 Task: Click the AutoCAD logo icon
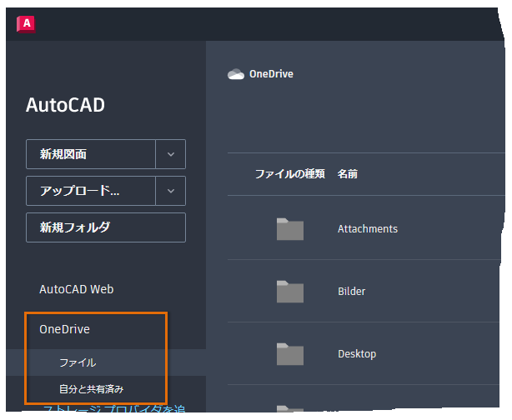click(x=26, y=24)
